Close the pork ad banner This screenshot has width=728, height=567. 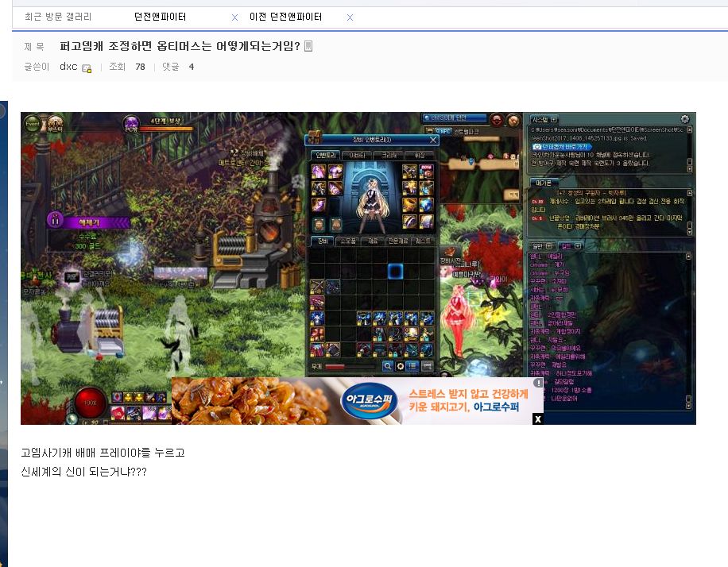537,419
